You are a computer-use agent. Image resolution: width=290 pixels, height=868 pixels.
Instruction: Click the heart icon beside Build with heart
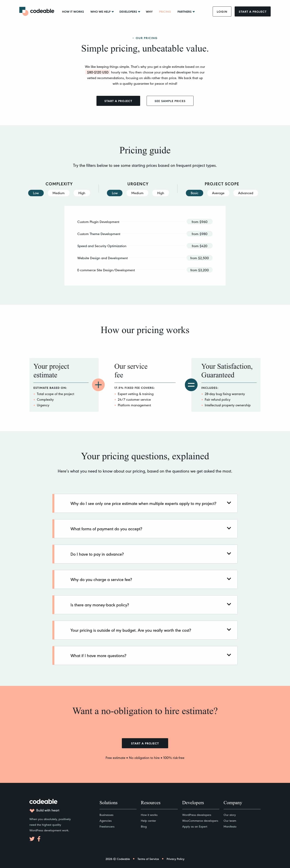click(32, 810)
